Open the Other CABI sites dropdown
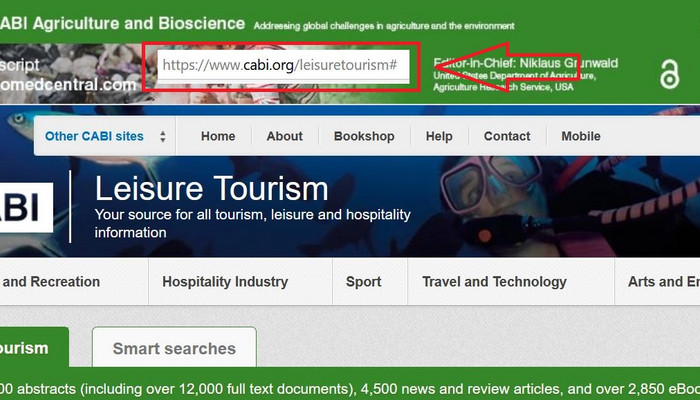 point(105,136)
